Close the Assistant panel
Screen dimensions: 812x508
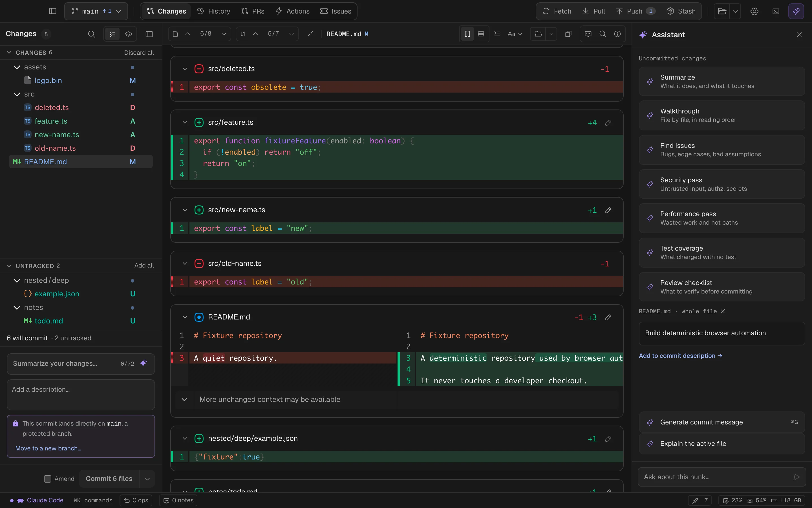point(799,35)
